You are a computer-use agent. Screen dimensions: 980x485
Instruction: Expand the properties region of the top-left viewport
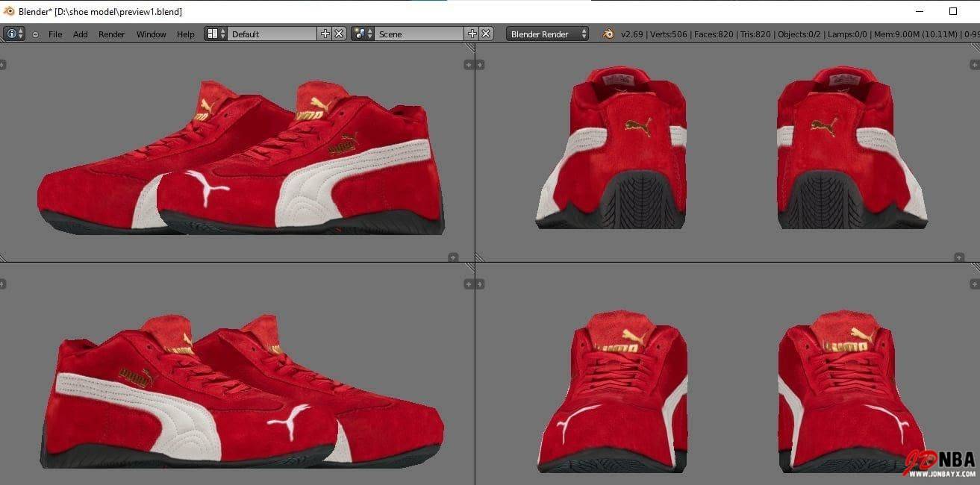pyautogui.click(x=469, y=65)
